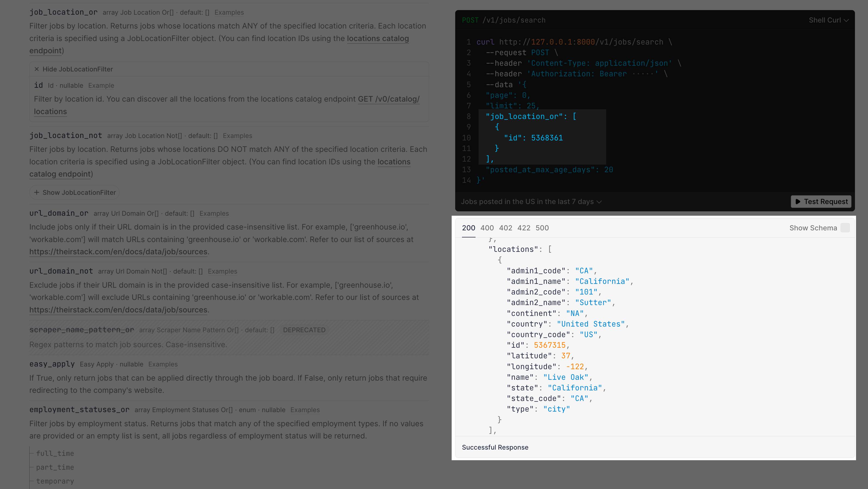The image size is (868, 489).
Task: Switch to the 422 response tab
Action: pyautogui.click(x=524, y=228)
